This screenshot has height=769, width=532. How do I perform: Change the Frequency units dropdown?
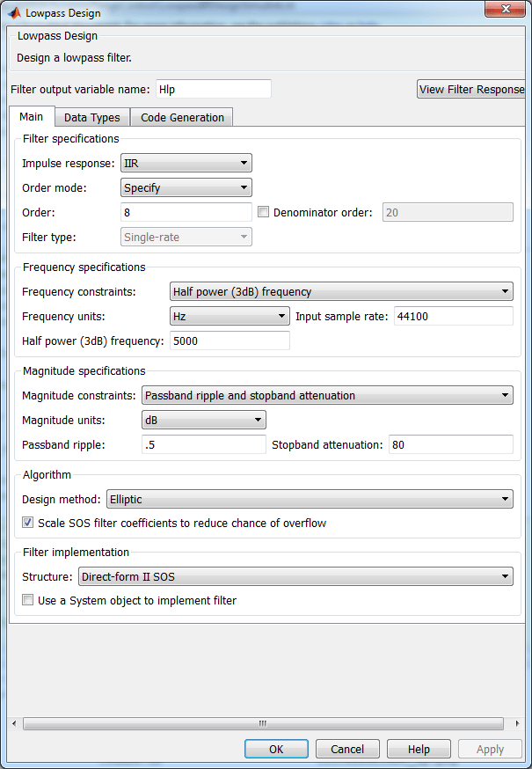(x=229, y=316)
